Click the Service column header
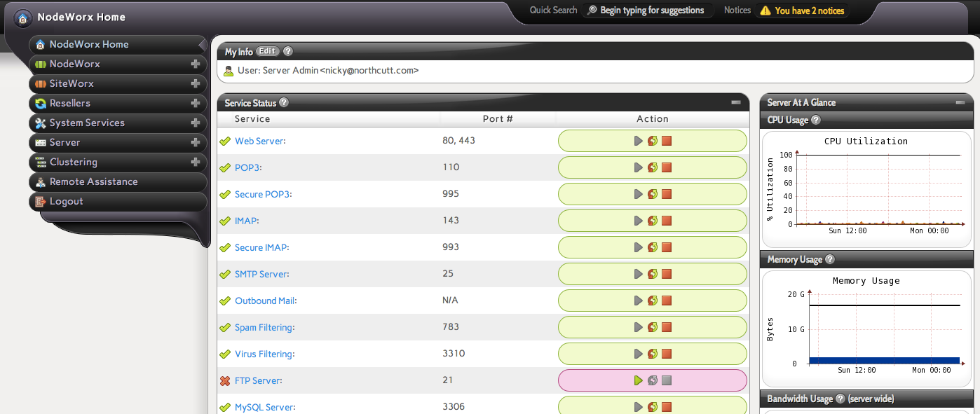The width and height of the screenshot is (980, 414). click(252, 119)
